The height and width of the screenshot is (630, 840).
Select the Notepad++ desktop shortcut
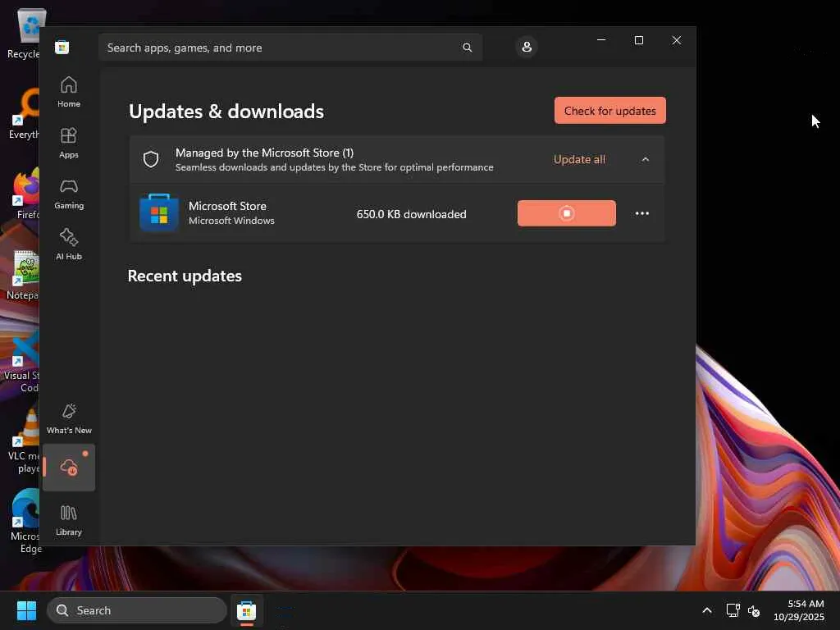pyautogui.click(x=24, y=275)
